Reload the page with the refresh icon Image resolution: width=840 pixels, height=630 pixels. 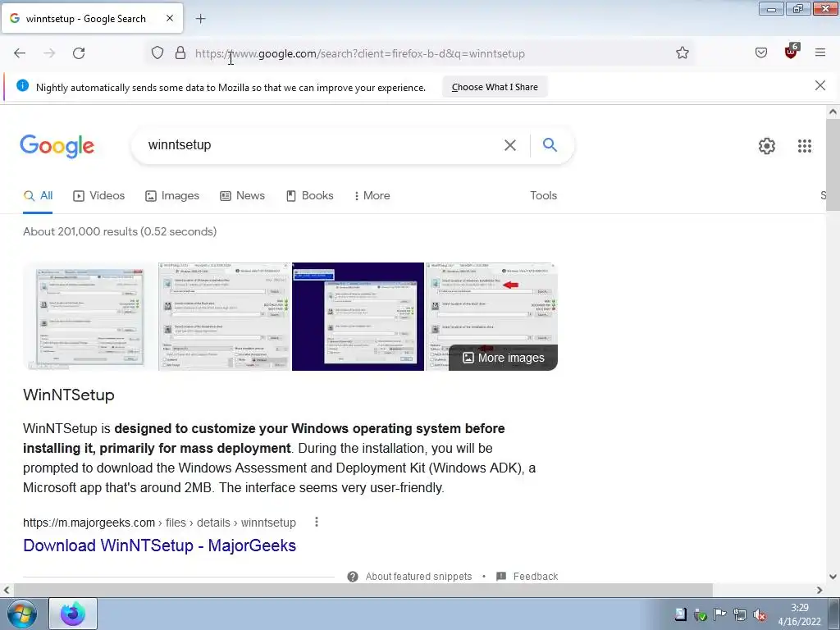click(79, 53)
